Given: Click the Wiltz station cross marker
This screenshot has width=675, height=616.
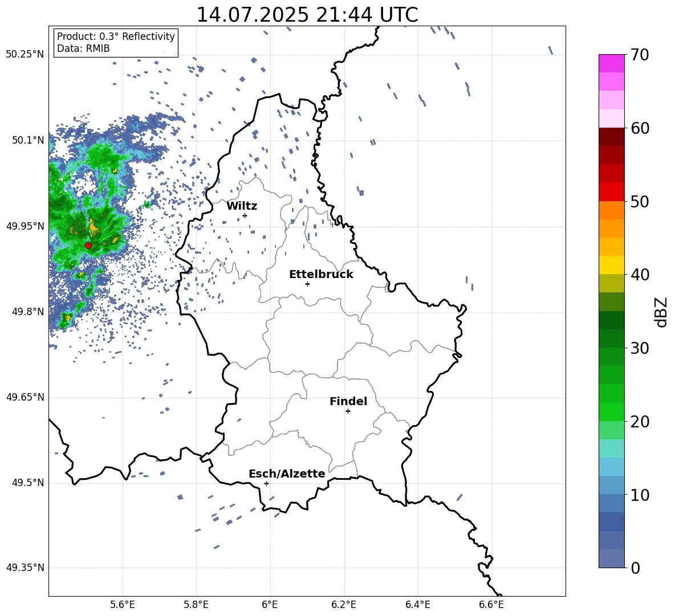Looking at the screenshot, I should 245,215.
